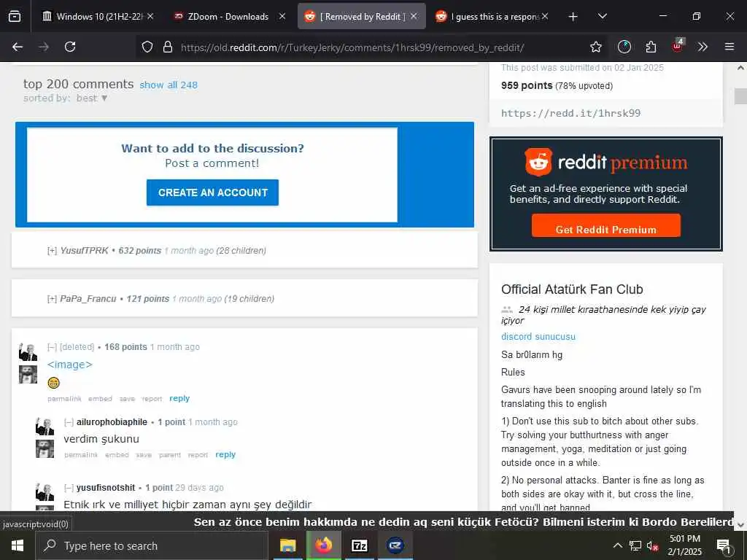Collapse yusufisnotshit's comment
Image resolution: width=747 pixels, height=560 pixels.
point(69,488)
